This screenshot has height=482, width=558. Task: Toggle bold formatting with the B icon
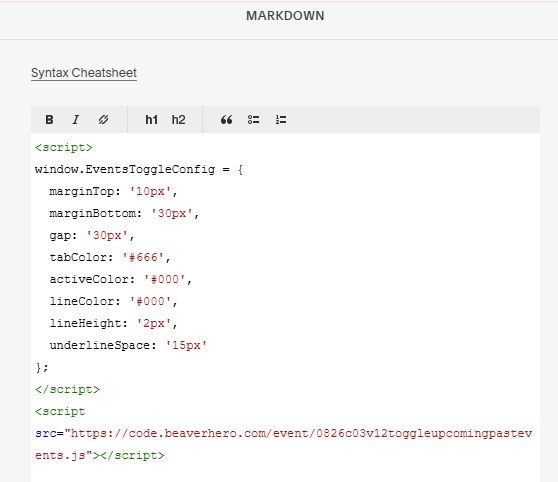point(49,120)
